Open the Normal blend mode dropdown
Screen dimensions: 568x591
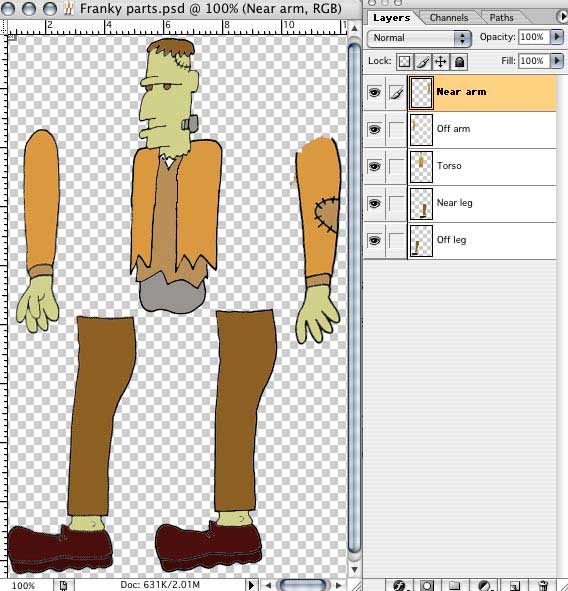point(419,38)
